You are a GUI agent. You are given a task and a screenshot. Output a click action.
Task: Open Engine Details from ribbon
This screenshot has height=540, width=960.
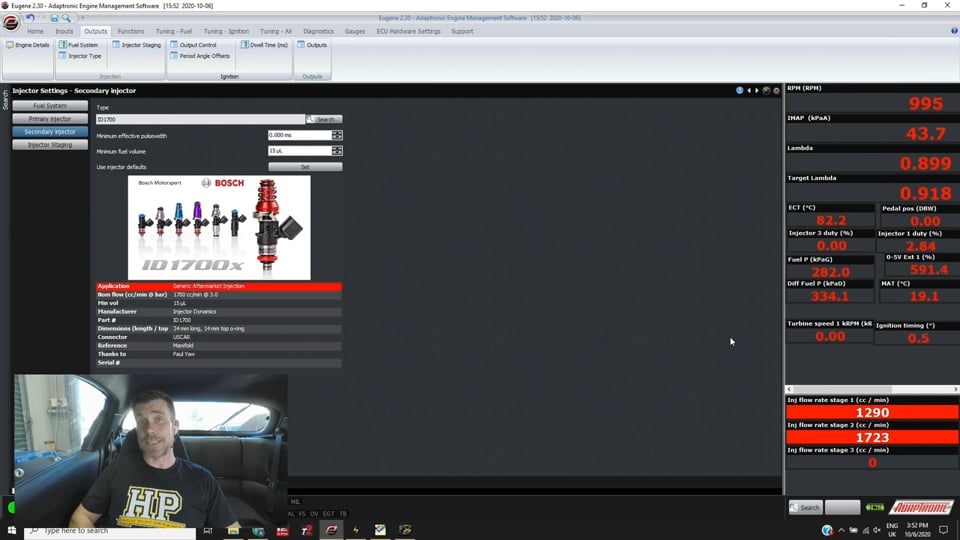click(x=28, y=45)
